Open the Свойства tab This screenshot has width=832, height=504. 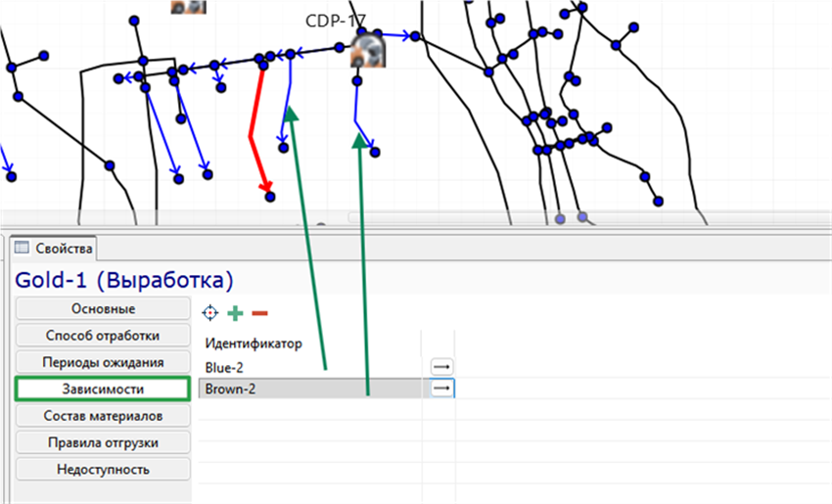53,249
